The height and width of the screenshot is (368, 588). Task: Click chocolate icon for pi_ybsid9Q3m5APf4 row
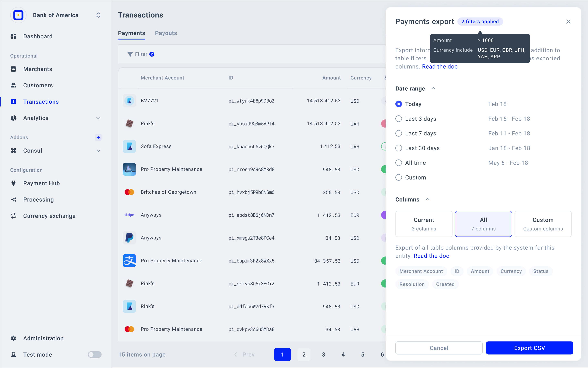129,124
